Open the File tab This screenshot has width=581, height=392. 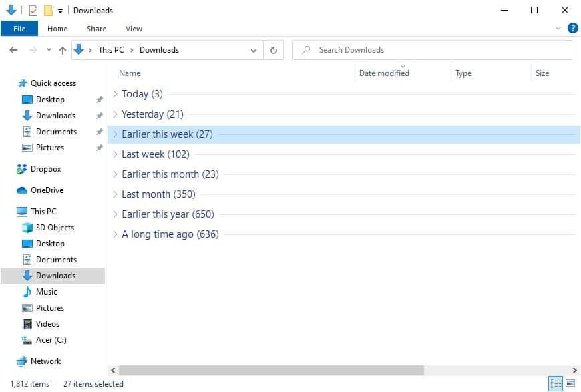(19, 29)
